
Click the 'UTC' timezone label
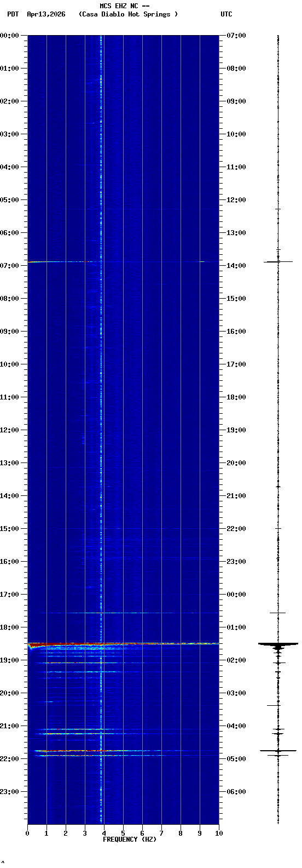coord(226,14)
